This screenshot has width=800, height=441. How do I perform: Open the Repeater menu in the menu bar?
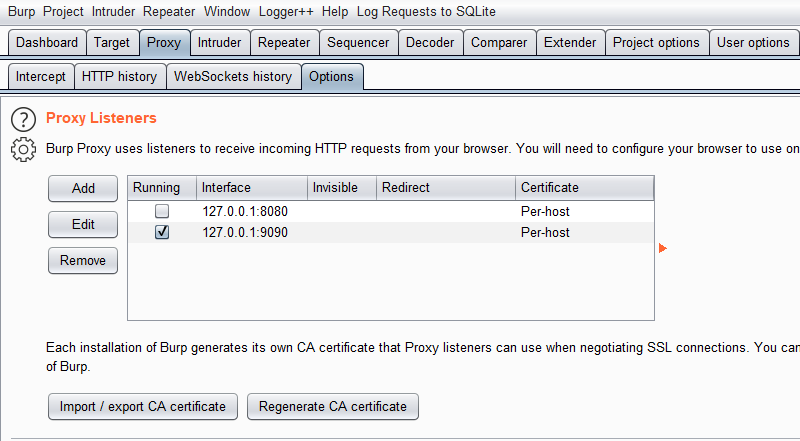tap(169, 11)
